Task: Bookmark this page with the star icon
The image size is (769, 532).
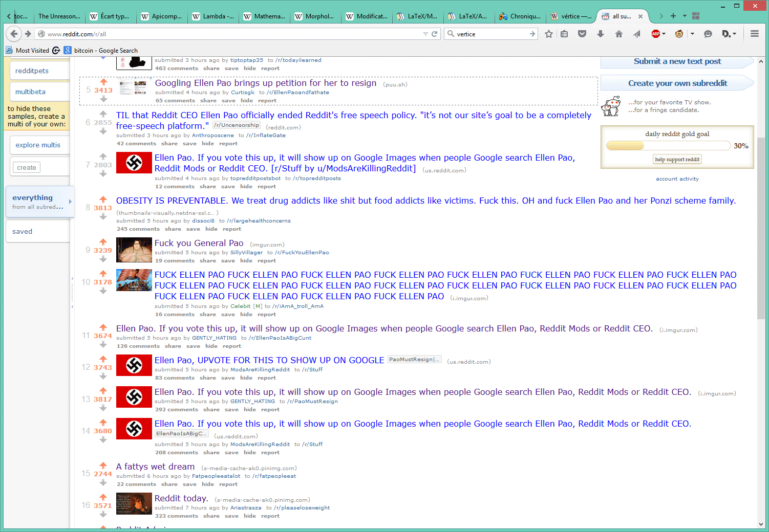Action: click(549, 34)
